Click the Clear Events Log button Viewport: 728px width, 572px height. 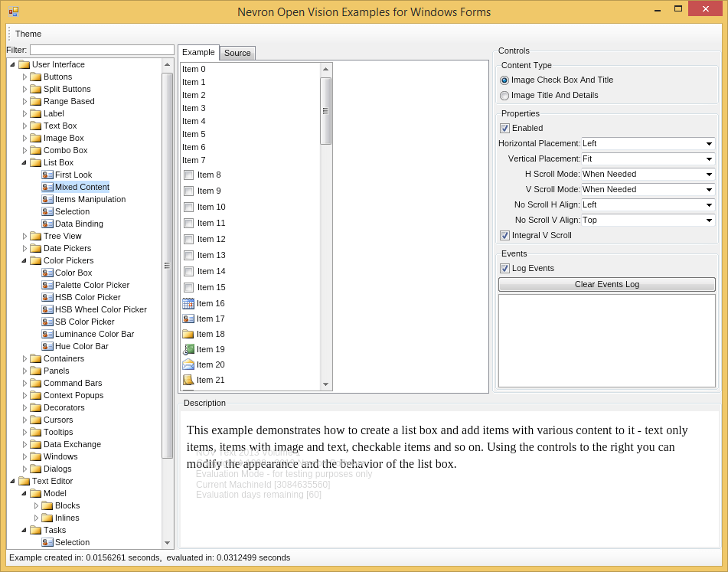click(x=606, y=284)
